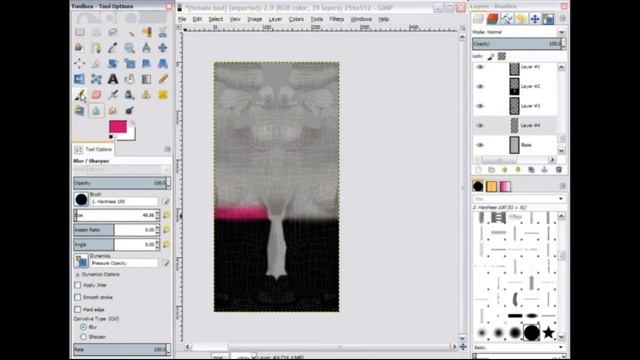Toggle lock alpha channel for layer
The width and height of the screenshot is (640, 360).
[502, 56]
